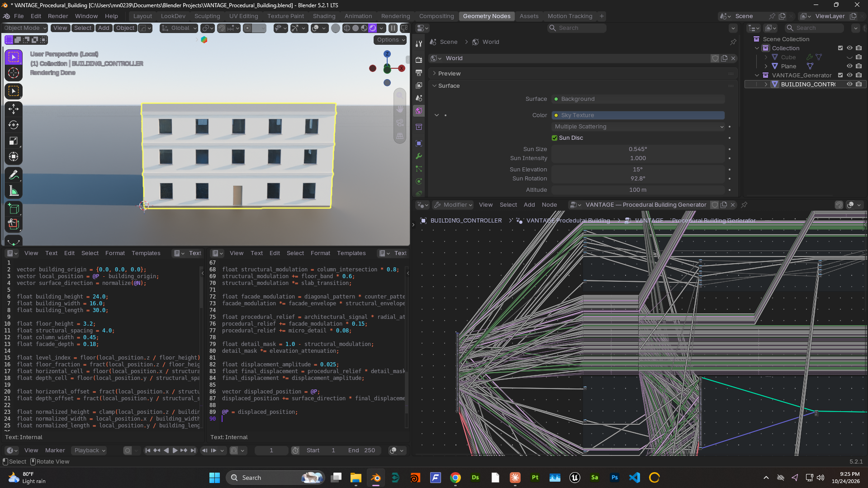868x488 pixels.
Task: Switch to the Layout workspace tab
Action: pos(142,16)
